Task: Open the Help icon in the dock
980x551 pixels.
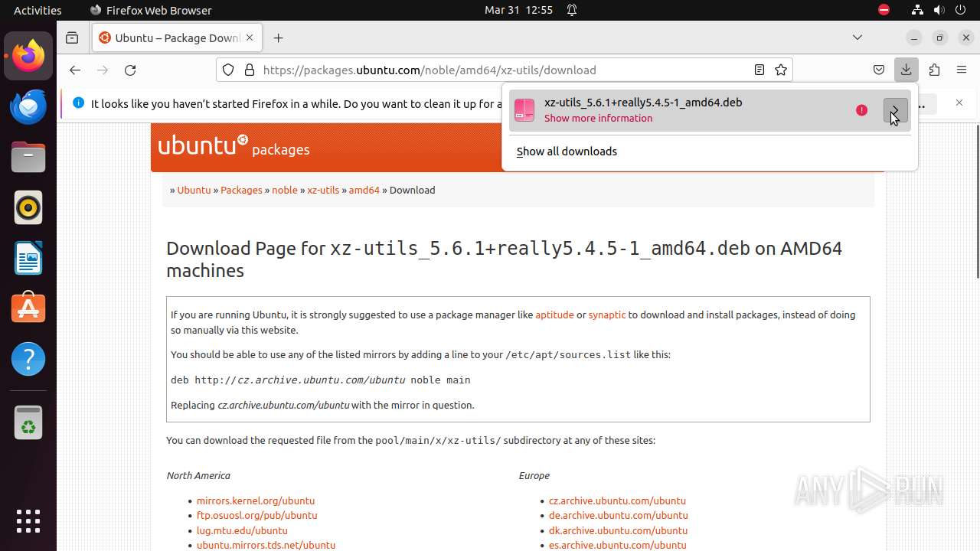Action: (x=28, y=359)
